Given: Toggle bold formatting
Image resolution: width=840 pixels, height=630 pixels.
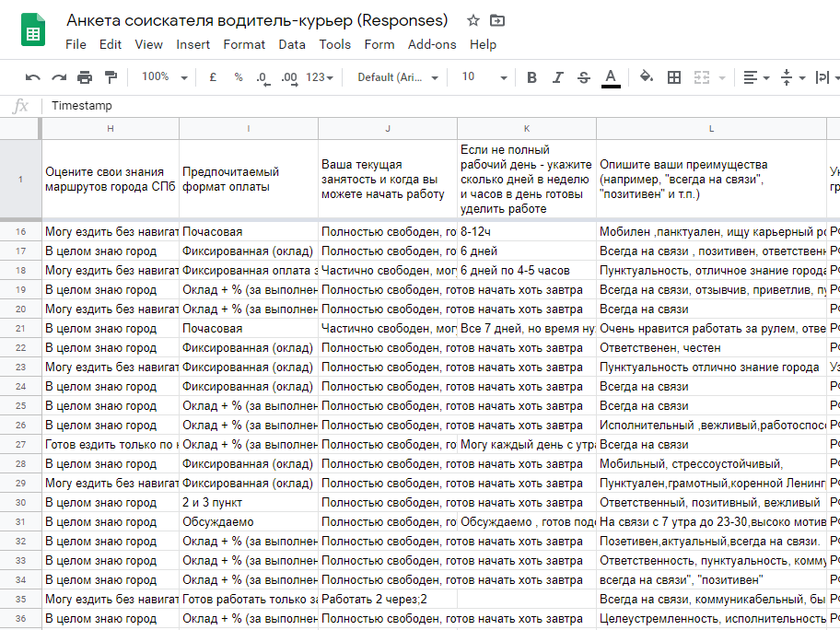Looking at the screenshot, I should click(531, 77).
